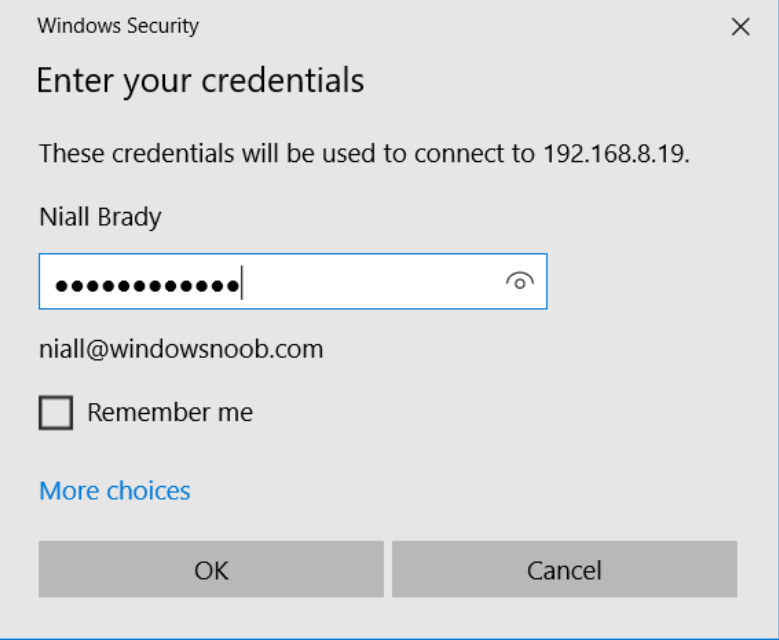Click the Windows Security title text
This screenshot has width=779, height=640.
click(x=118, y=26)
